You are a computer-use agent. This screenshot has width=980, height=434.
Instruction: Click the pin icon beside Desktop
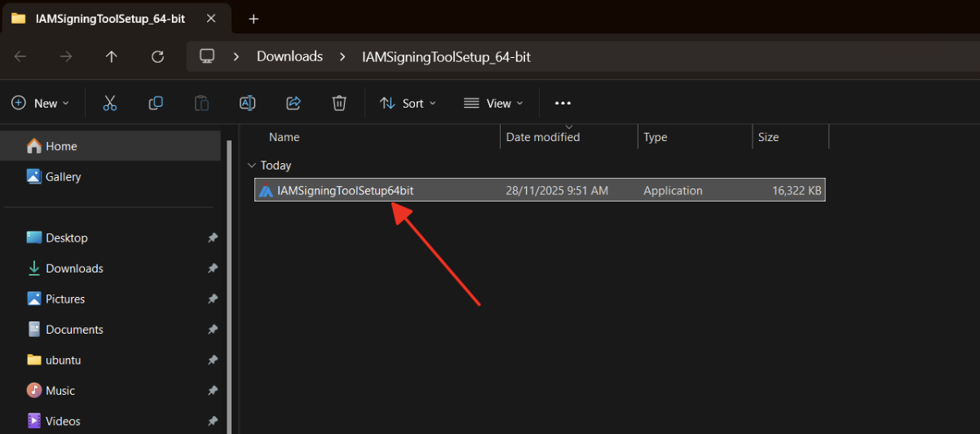[x=212, y=238]
